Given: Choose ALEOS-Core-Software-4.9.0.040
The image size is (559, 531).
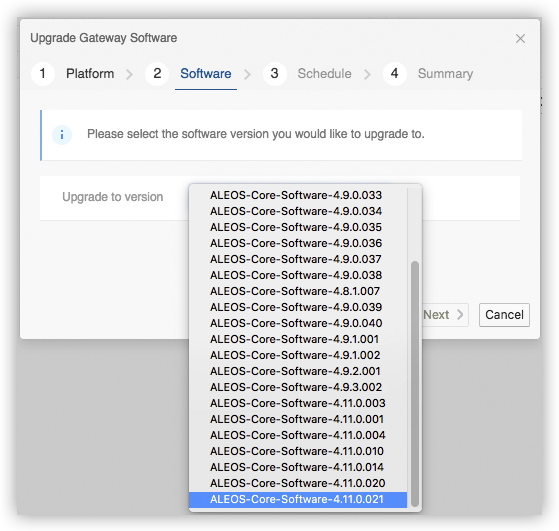Looking at the screenshot, I should (298, 323).
